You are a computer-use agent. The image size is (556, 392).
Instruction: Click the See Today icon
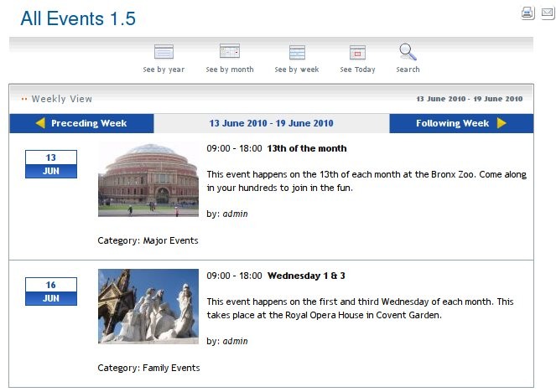coord(357,52)
